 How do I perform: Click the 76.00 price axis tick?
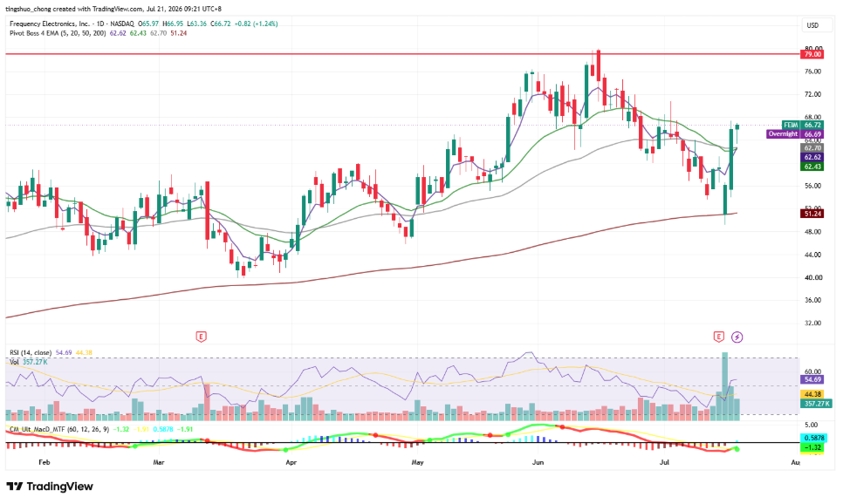pyautogui.click(x=812, y=72)
